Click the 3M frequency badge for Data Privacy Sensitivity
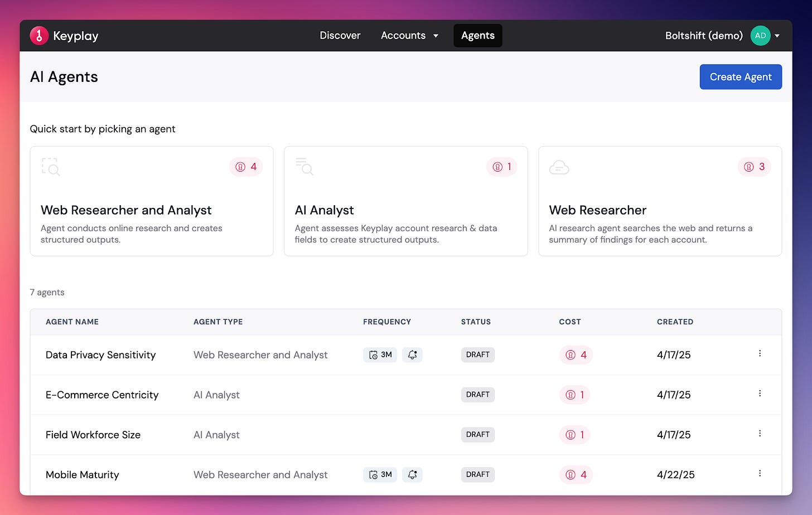Screen dimensions: 812x515 pyautogui.click(x=380, y=355)
